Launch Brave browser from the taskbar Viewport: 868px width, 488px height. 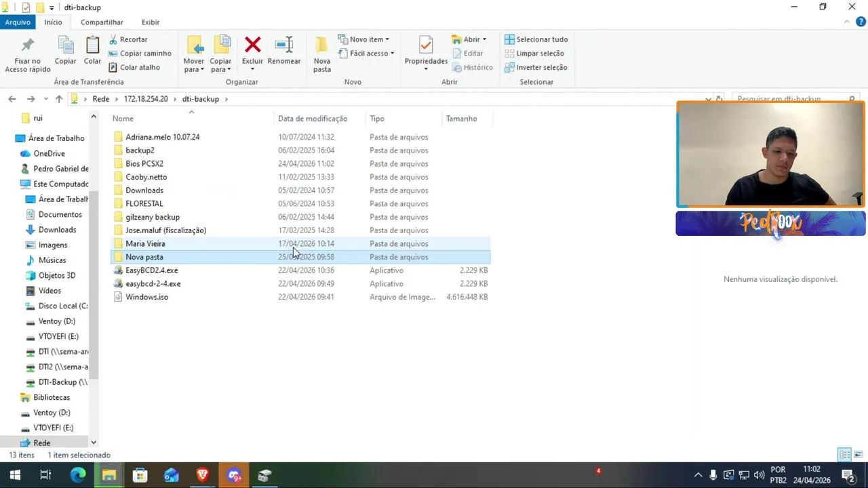coord(202,475)
